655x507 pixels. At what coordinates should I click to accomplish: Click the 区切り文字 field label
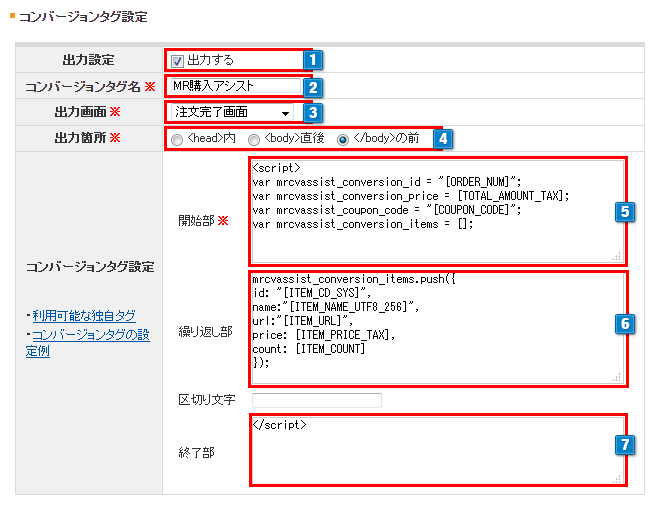pyautogui.click(x=207, y=400)
